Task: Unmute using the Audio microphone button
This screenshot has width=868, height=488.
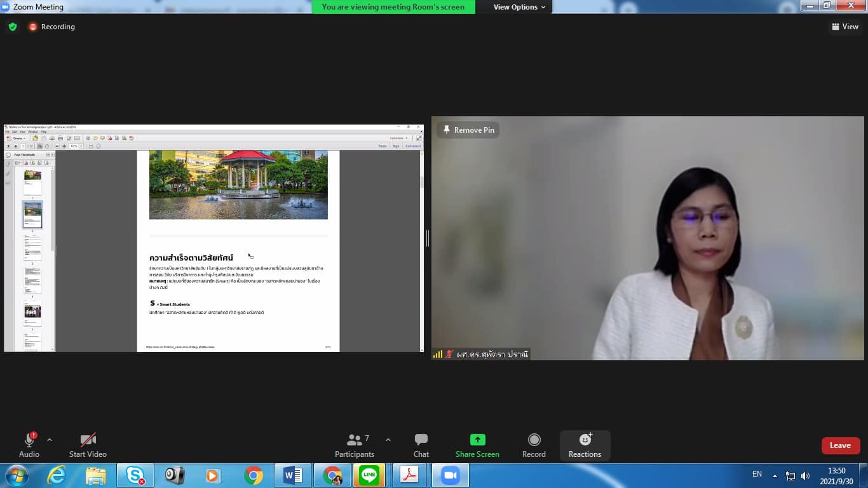Action: coord(29,445)
